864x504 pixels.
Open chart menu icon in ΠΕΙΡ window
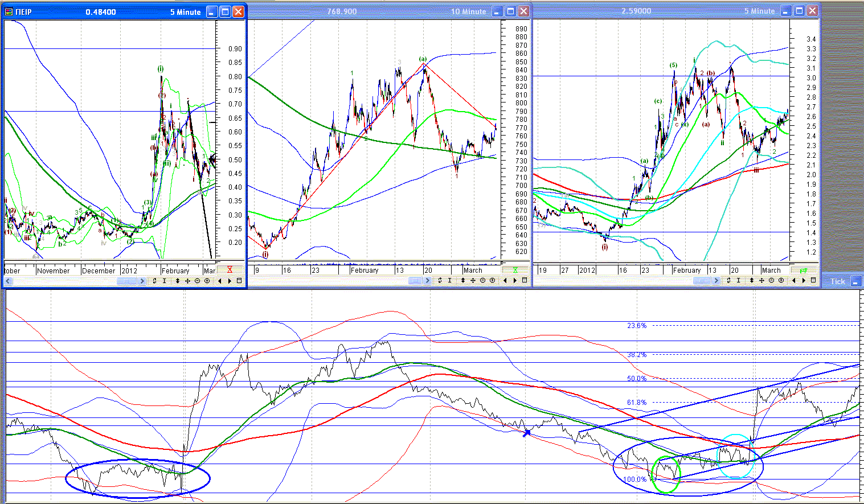coord(239,281)
